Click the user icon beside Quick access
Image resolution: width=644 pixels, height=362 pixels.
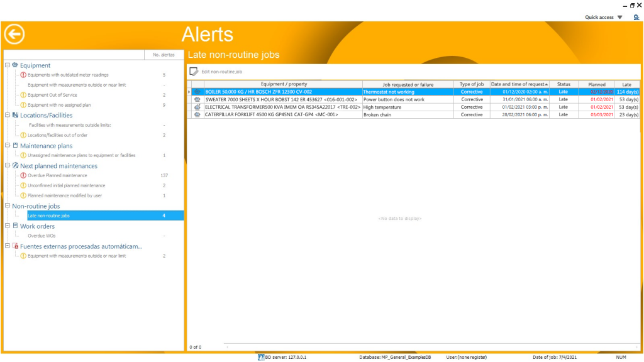[x=636, y=17]
